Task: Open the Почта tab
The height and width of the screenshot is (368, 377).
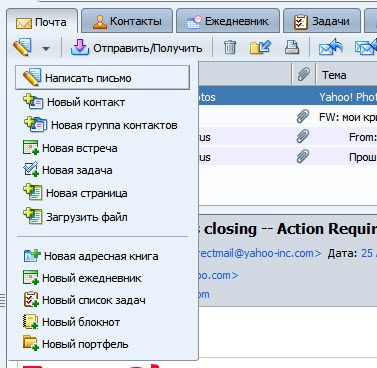Action: 42,22
